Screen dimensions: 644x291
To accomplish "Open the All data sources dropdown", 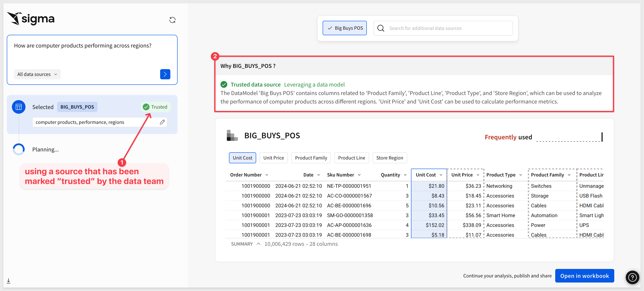I will click(37, 74).
